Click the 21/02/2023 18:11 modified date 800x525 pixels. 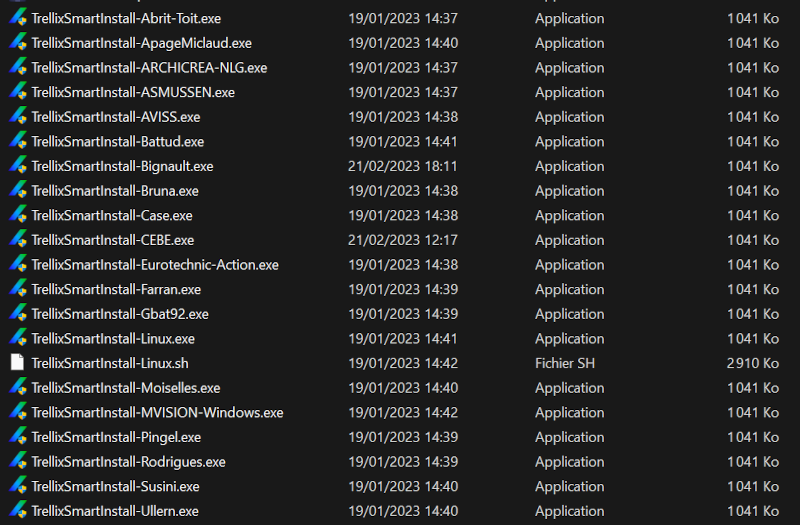pos(402,166)
